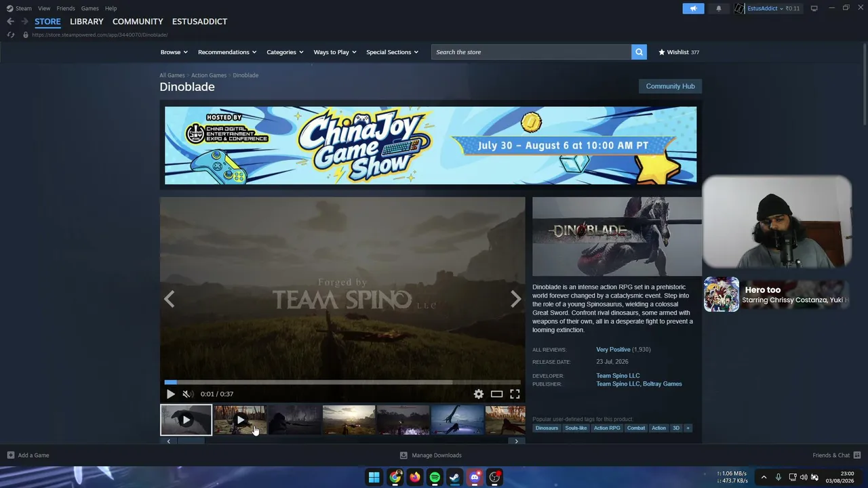The image size is (868, 488).
Task: Expand the Browse dropdown
Action: (x=174, y=52)
